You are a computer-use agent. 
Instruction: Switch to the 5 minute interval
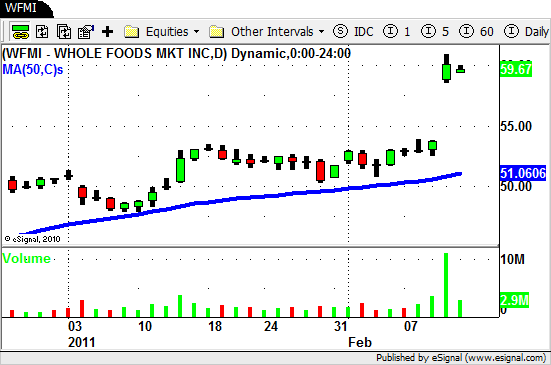[435, 32]
